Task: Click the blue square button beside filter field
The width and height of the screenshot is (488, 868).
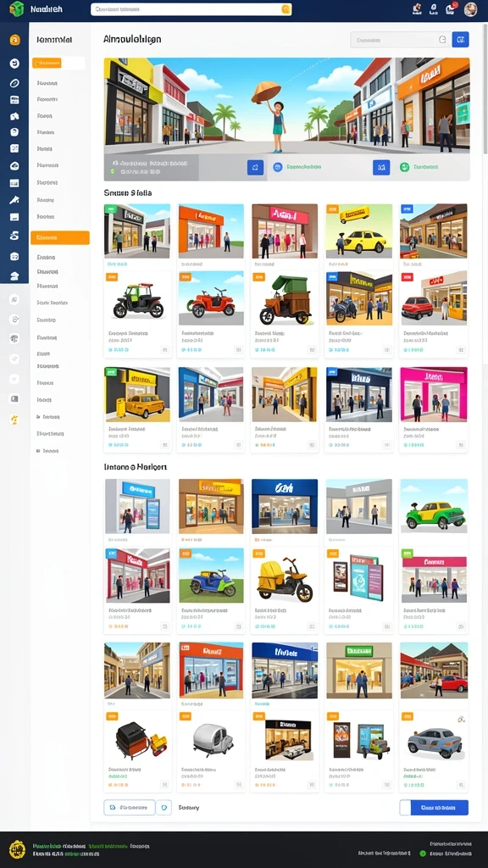Action: 460,39
